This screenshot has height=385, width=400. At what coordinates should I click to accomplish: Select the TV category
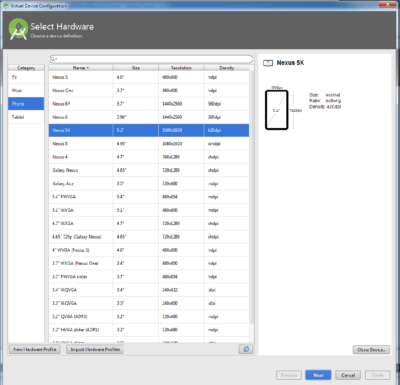click(x=26, y=77)
